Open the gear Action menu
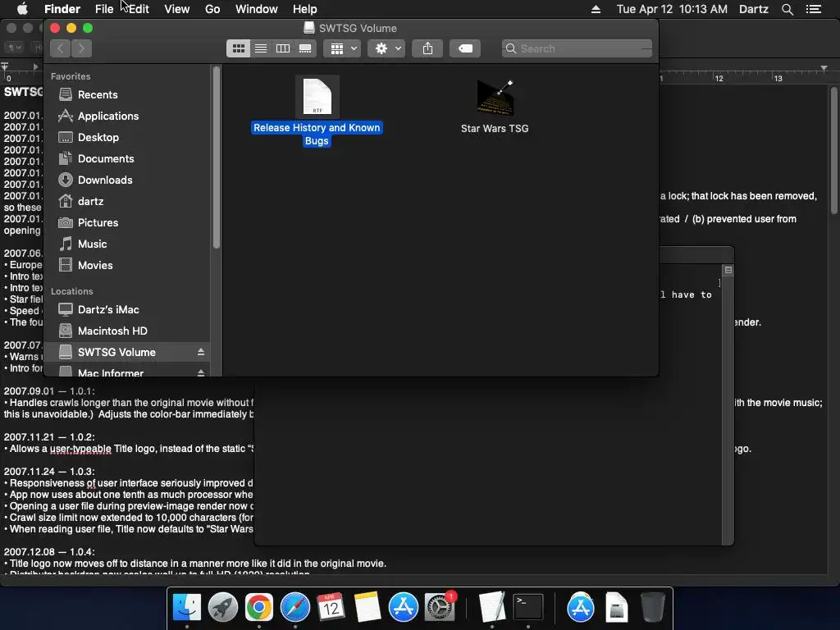This screenshot has height=630, width=840. [x=387, y=48]
